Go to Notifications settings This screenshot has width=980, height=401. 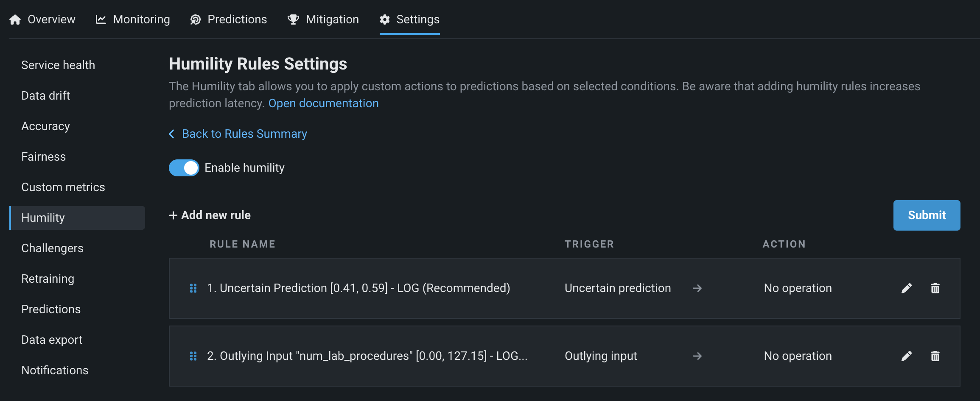tap(55, 370)
